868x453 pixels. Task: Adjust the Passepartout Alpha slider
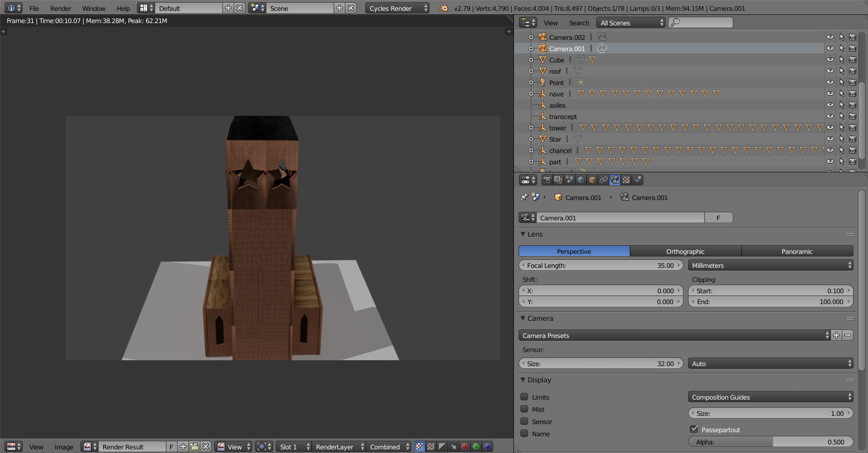[x=770, y=442]
